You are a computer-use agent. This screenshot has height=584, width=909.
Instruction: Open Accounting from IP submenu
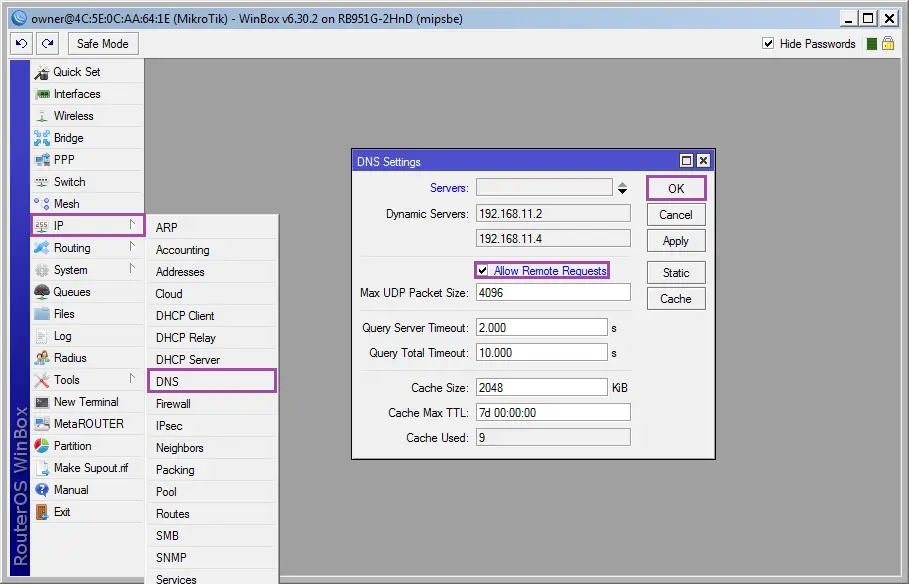click(x=212, y=249)
